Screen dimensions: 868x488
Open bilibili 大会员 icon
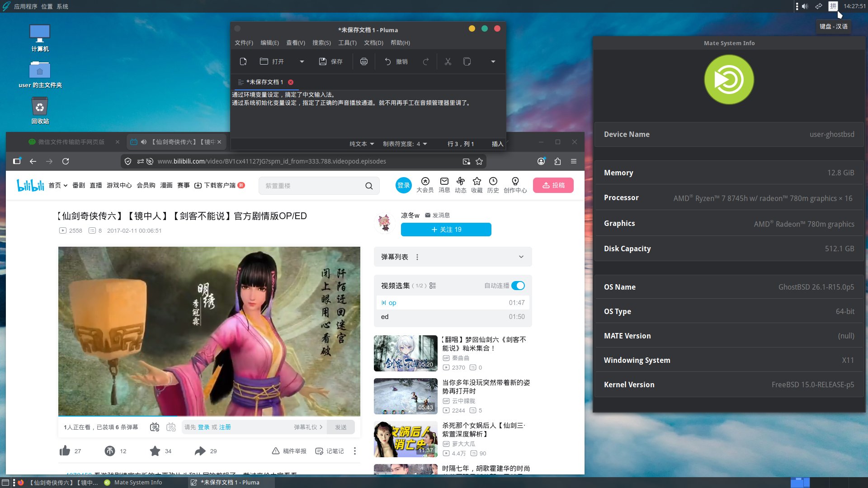click(425, 185)
